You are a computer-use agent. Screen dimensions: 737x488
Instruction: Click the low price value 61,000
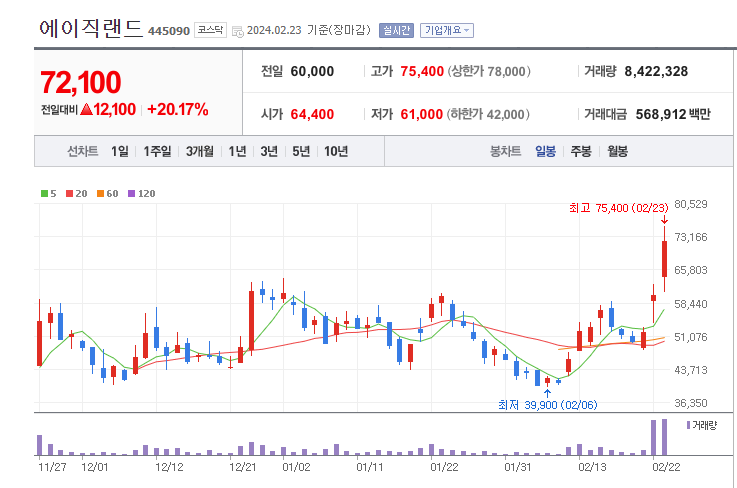click(422, 114)
